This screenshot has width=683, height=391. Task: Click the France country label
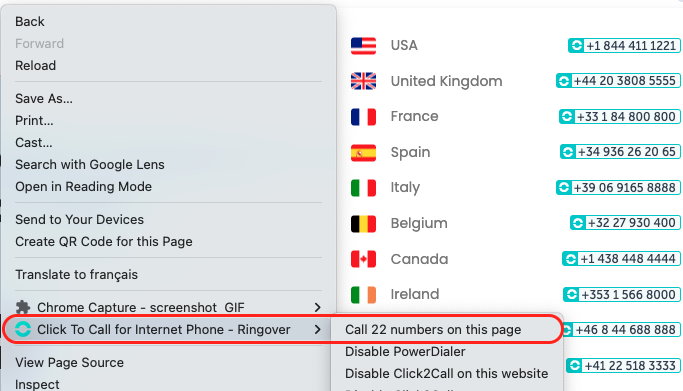[x=414, y=116]
